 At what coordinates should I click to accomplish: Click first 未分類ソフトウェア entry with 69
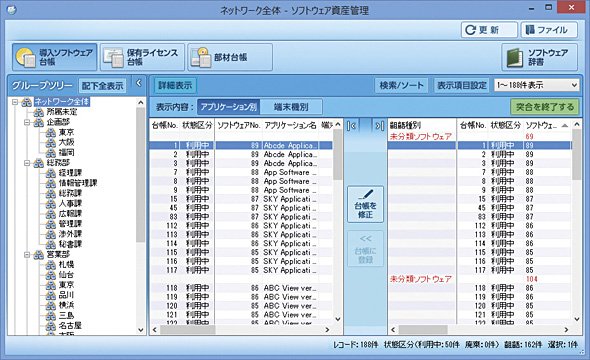click(421, 136)
